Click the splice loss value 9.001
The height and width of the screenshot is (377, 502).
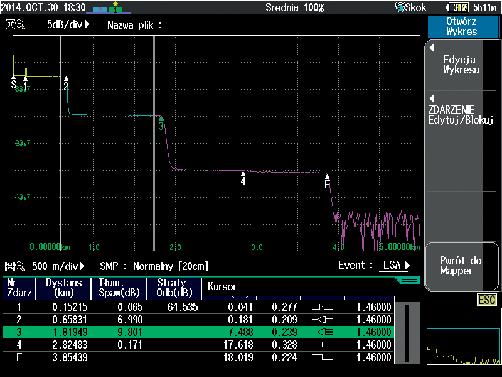click(x=130, y=332)
